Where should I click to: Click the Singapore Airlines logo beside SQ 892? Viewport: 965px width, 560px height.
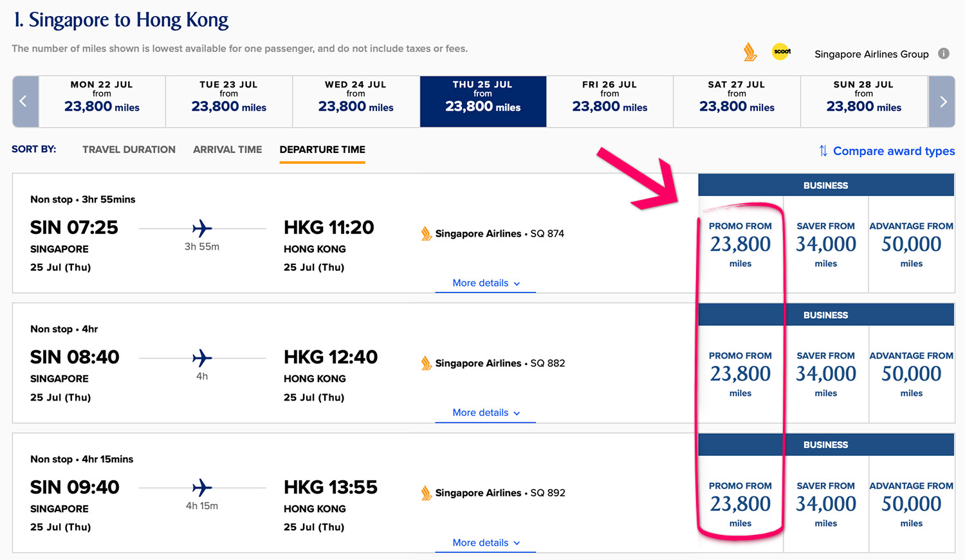[x=426, y=493]
